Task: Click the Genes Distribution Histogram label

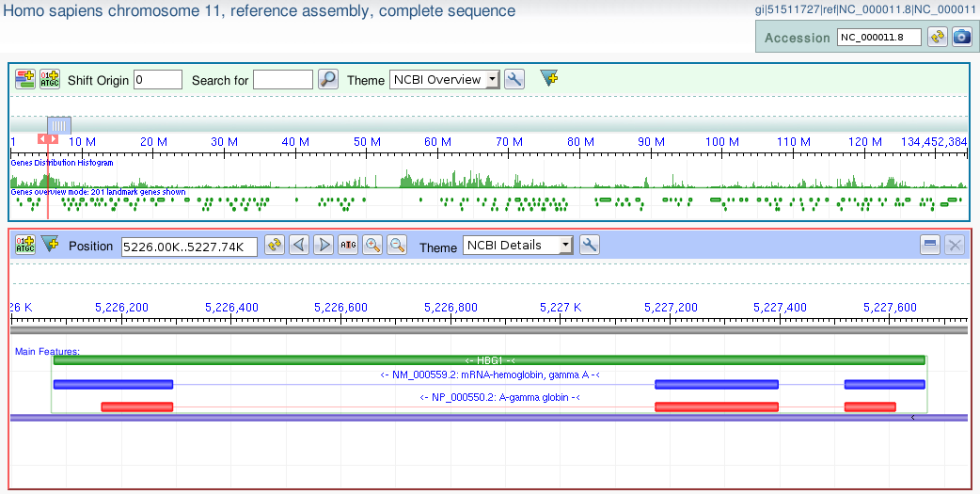Action: (62, 163)
